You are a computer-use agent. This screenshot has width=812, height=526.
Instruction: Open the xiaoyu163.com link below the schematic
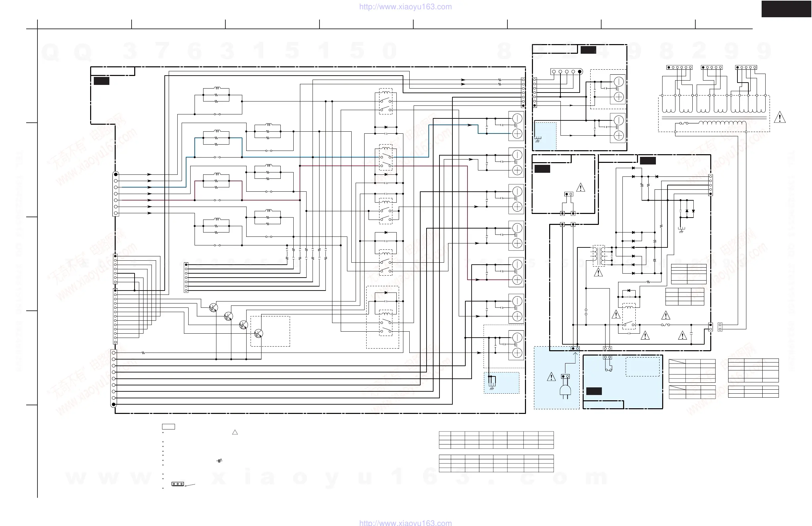405,523
